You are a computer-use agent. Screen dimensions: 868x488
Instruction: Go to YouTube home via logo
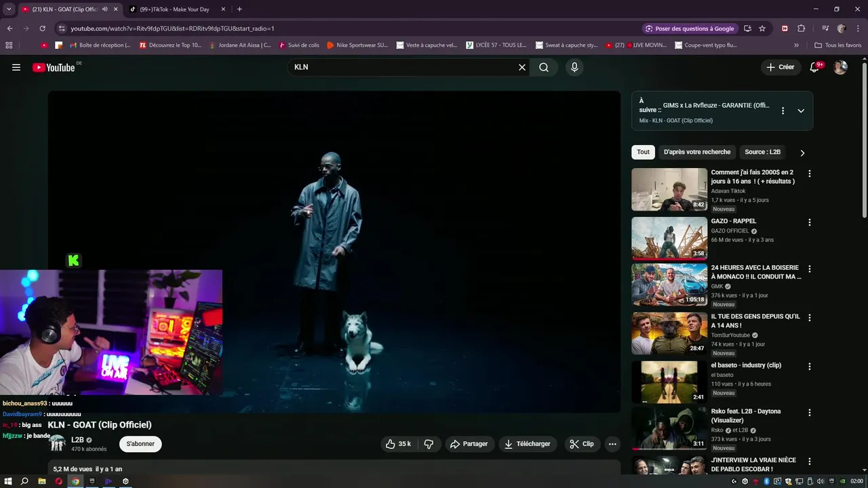click(x=54, y=67)
